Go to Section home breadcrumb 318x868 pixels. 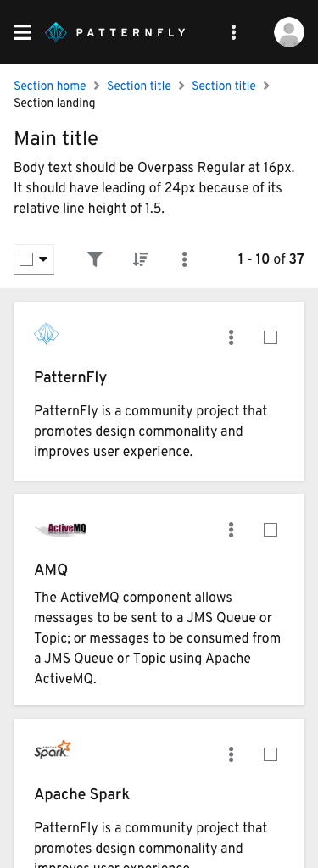click(x=50, y=86)
